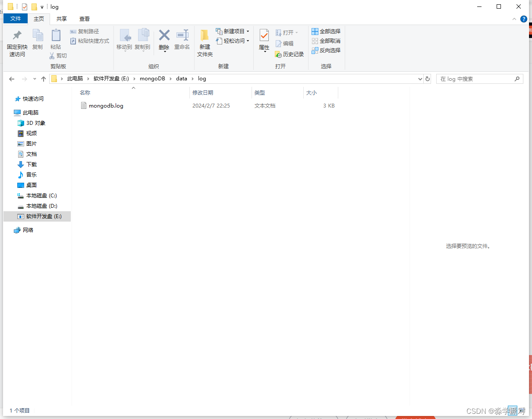Click 全部取消 to clear selection

(x=326, y=41)
